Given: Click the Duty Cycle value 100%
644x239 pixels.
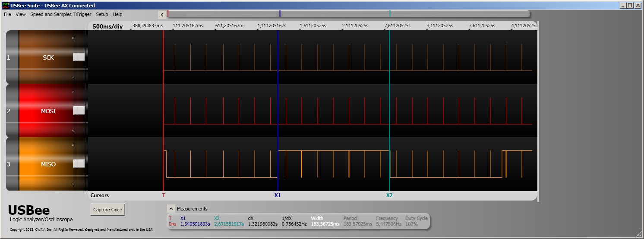Looking at the screenshot, I should (x=411, y=224).
